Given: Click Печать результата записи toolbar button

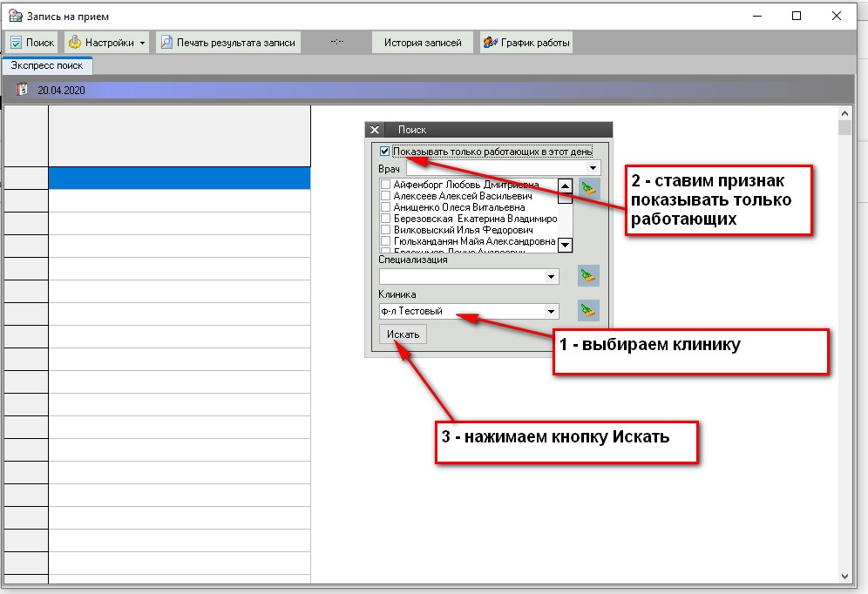Looking at the screenshot, I should (227, 43).
